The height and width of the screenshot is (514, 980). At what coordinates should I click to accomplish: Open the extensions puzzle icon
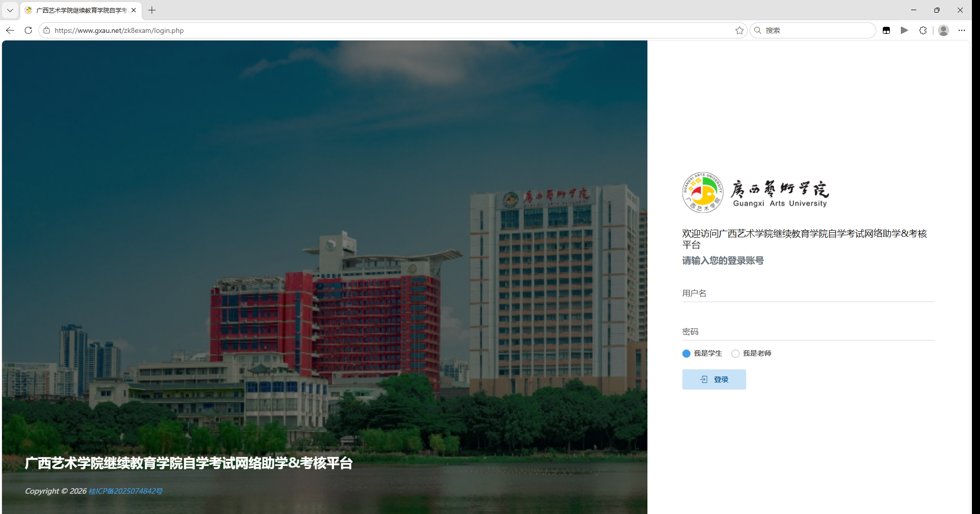pyautogui.click(x=923, y=30)
